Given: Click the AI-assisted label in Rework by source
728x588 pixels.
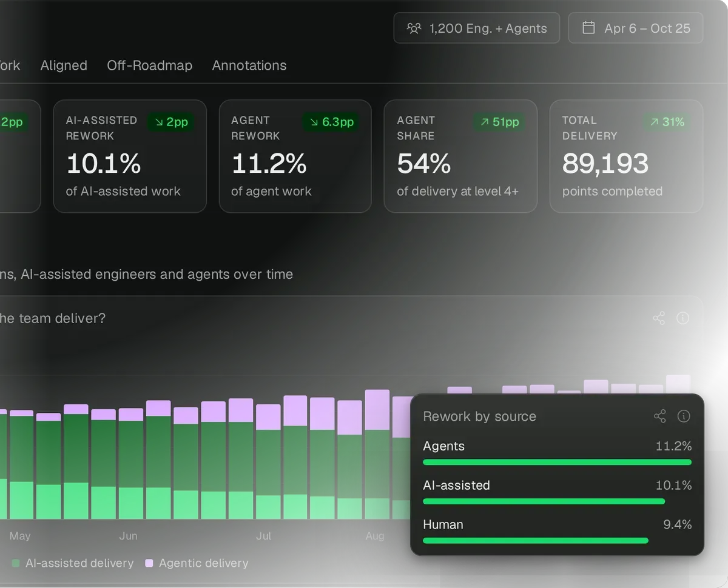Looking at the screenshot, I should (456, 486).
